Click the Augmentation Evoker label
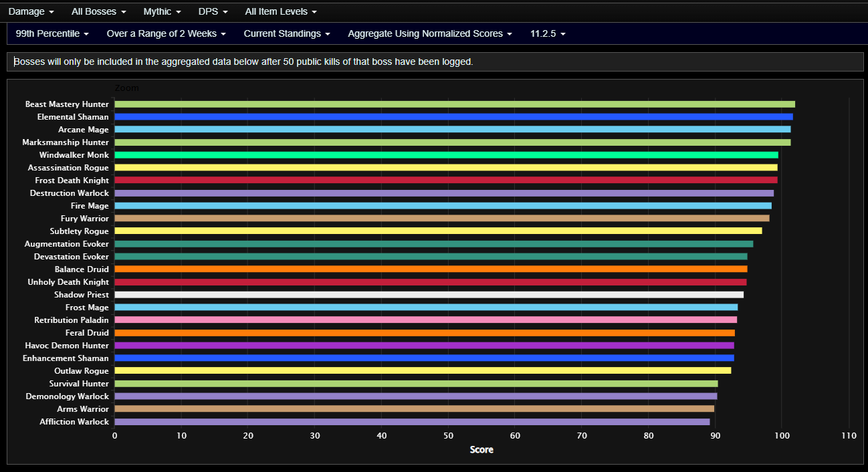This screenshot has height=472, width=868. point(67,244)
